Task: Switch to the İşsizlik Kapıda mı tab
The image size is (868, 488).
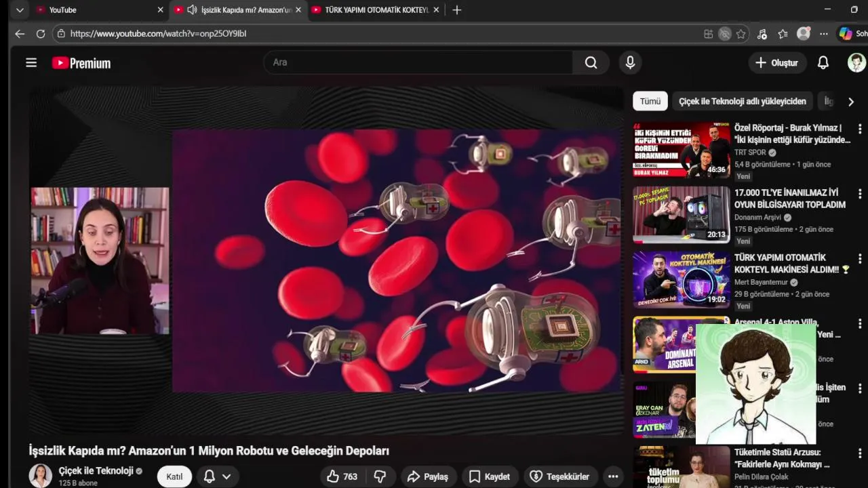Action: tap(237, 9)
